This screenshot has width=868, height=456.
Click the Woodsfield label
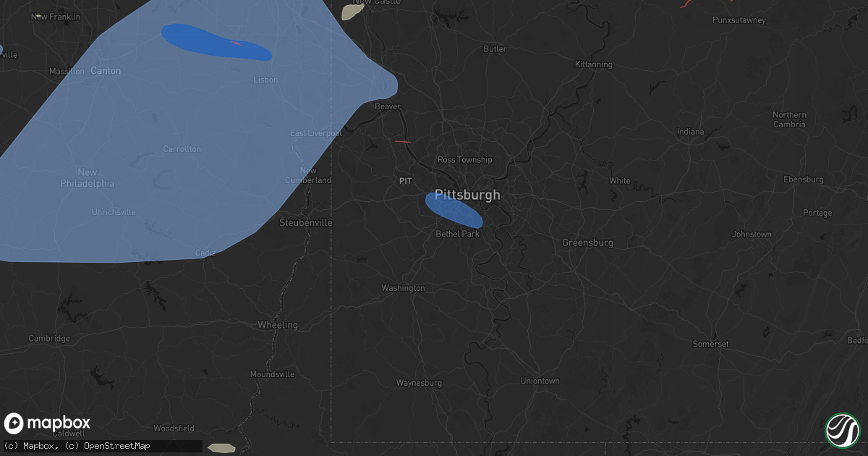click(175, 428)
